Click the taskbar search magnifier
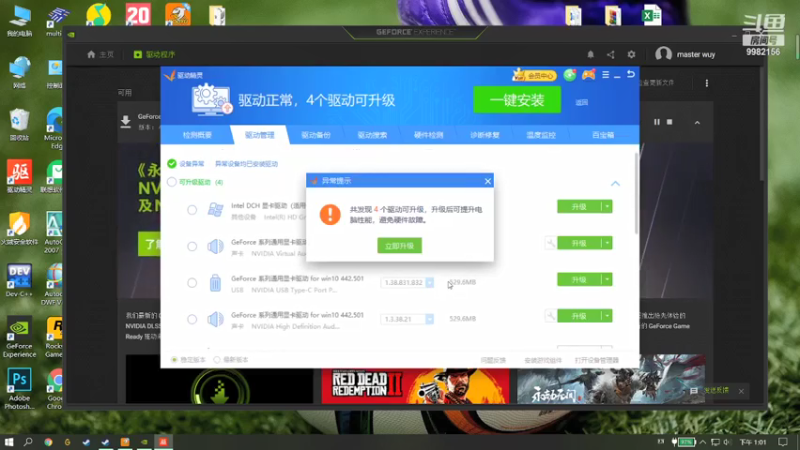This screenshot has width=800, height=450. (28, 442)
